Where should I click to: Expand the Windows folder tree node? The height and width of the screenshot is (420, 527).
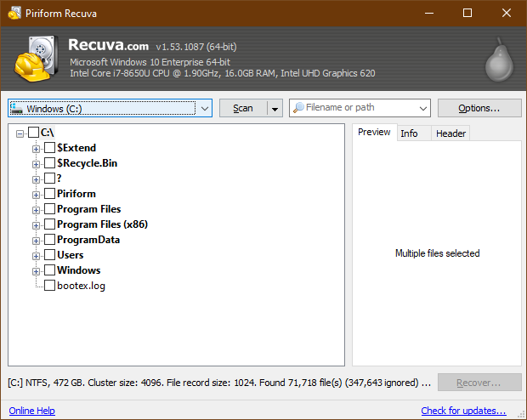pos(37,270)
